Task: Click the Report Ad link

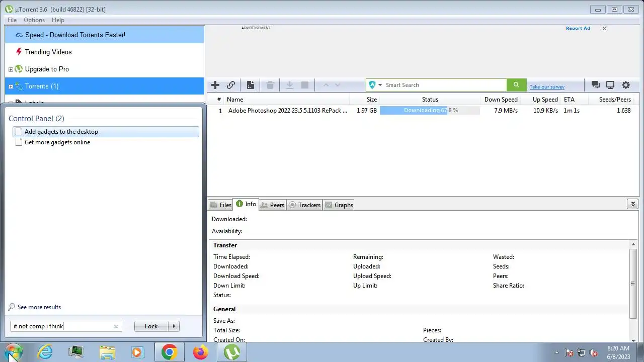Action: (x=578, y=28)
